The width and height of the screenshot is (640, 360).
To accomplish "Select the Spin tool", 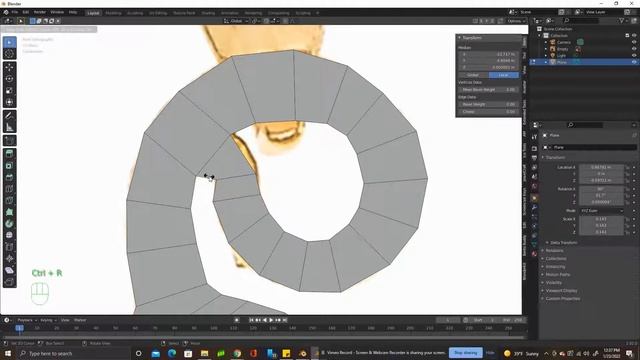I will pyautogui.click(x=10, y=224).
